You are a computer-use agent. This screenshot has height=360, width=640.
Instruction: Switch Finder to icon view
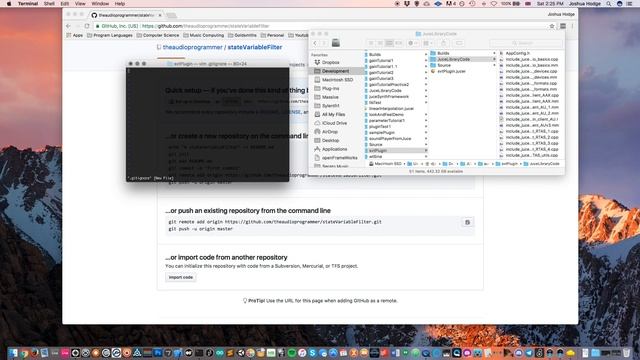(371, 43)
